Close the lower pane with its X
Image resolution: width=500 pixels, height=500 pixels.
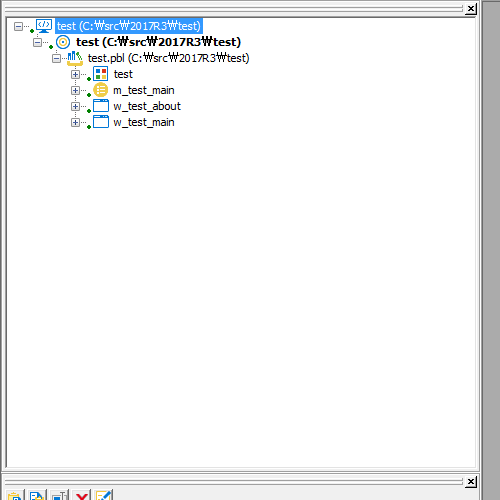(x=471, y=482)
